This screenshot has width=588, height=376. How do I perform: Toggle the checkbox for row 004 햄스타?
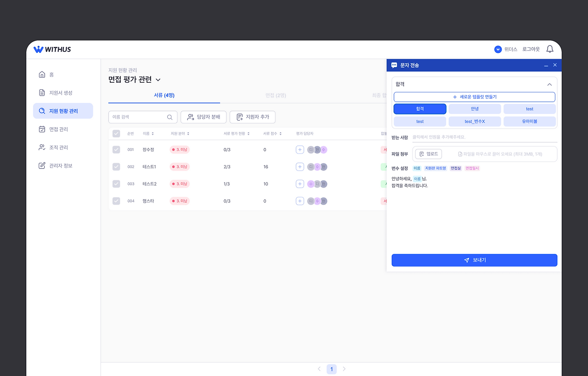(x=116, y=201)
